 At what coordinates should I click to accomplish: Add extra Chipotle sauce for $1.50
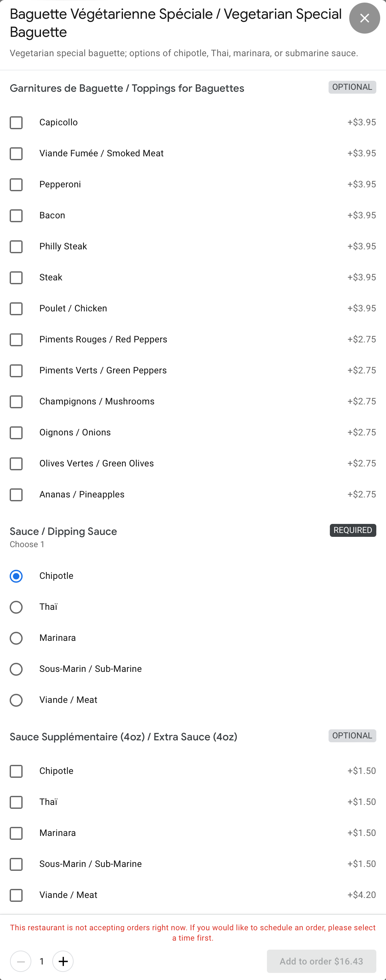pyautogui.click(x=16, y=771)
